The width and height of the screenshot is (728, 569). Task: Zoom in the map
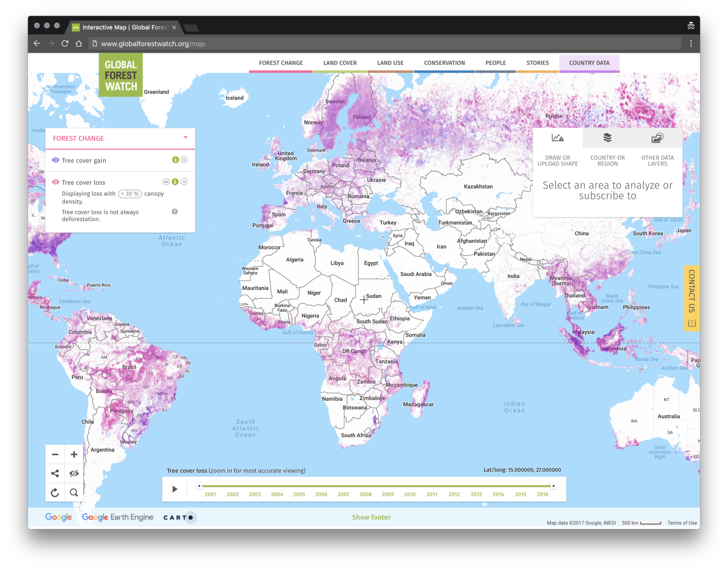click(74, 454)
